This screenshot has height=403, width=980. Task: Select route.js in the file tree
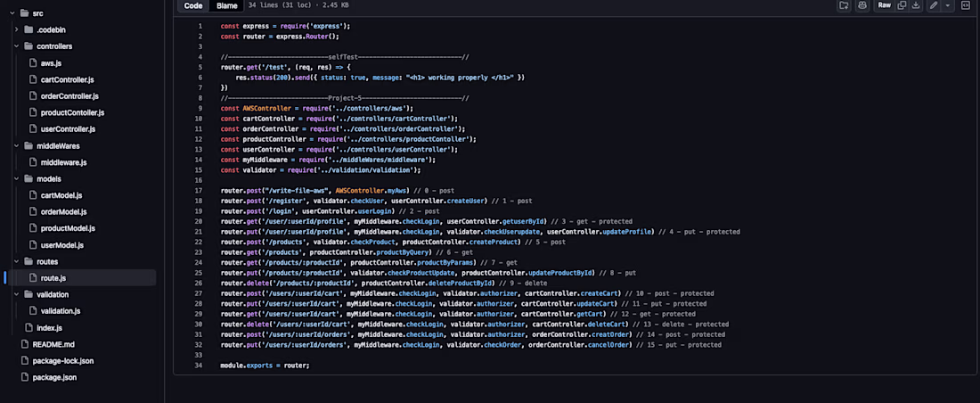pos(53,278)
